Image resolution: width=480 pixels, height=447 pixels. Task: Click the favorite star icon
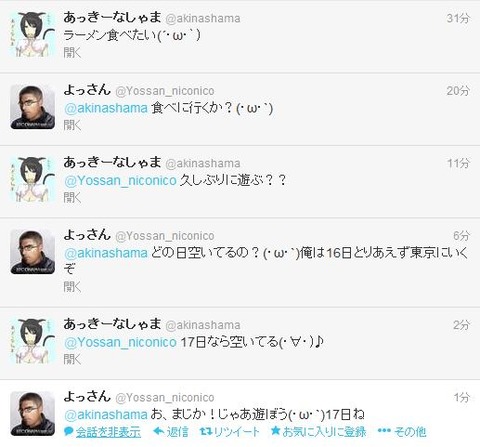pos(275,431)
